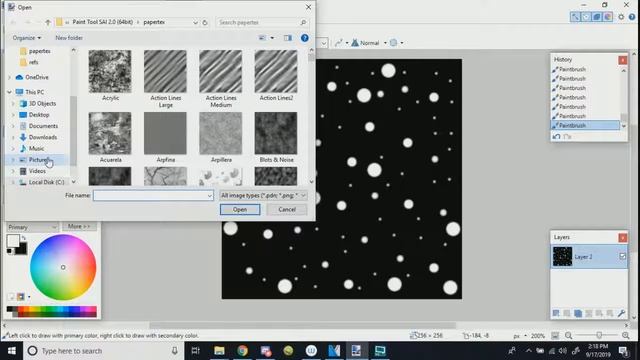This screenshot has width=640, height=360.
Task: Expand the Local Disk (C:) tree node
Action: pos(13,182)
